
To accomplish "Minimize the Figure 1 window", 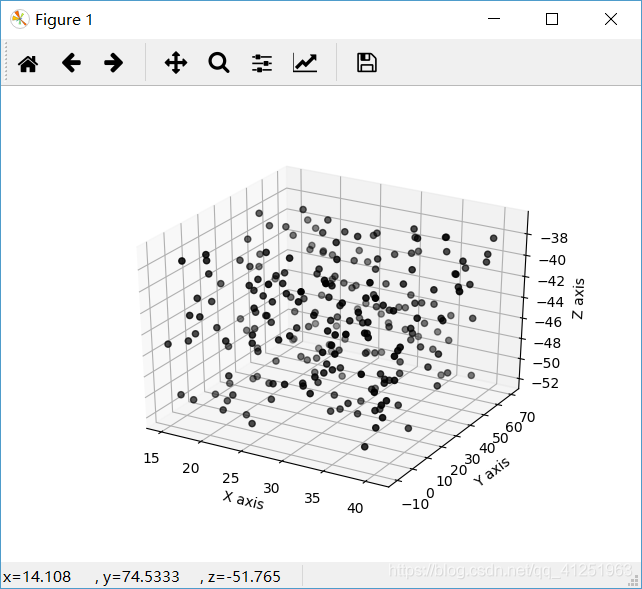I will coord(494,19).
